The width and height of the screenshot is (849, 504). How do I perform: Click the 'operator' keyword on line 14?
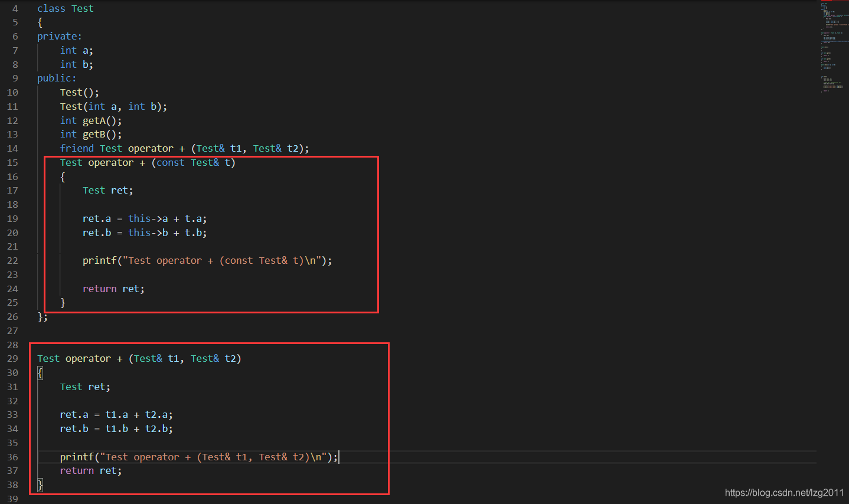151,149
